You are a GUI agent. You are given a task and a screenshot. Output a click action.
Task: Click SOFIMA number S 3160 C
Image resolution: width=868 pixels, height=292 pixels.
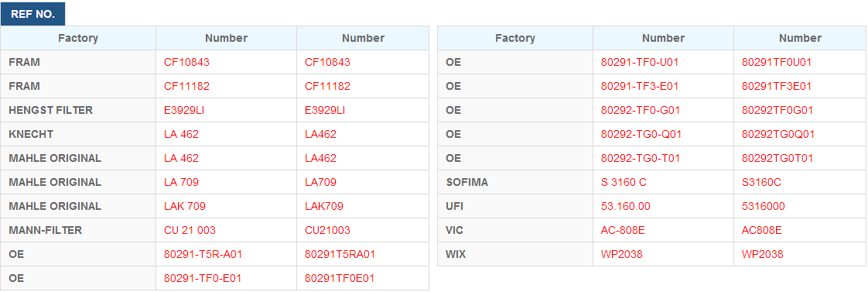pyautogui.click(x=624, y=182)
